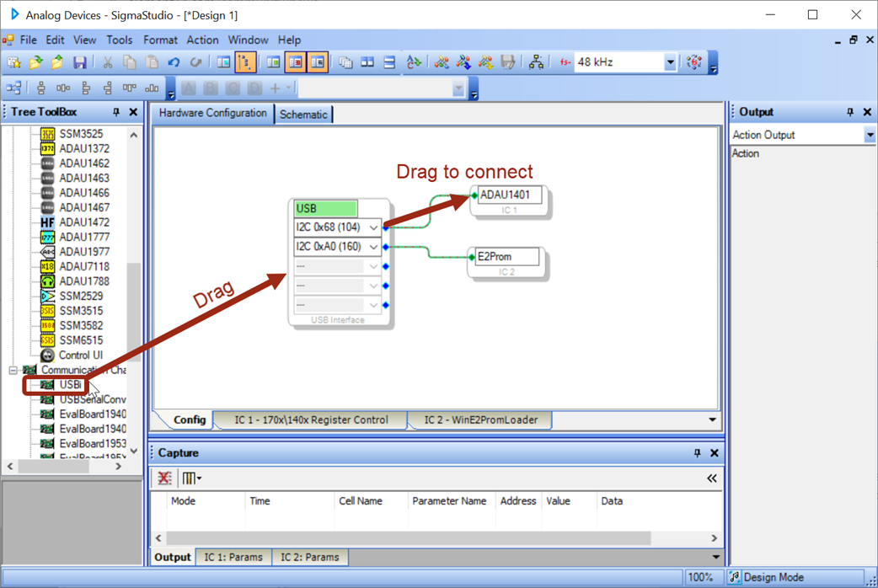This screenshot has width=878, height=588.
Task: Click the Cut scissors icon
Action: 108,62
